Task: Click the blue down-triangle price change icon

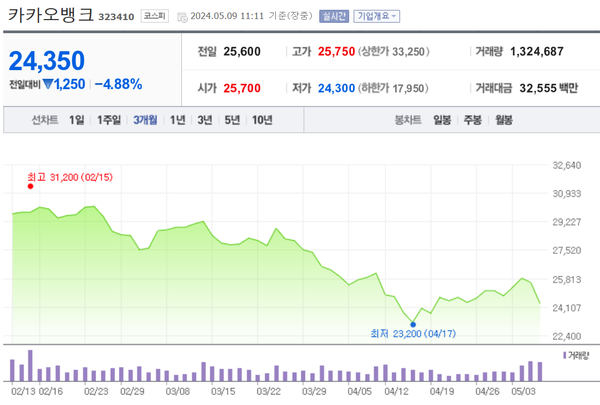Action: click(47, 84)
